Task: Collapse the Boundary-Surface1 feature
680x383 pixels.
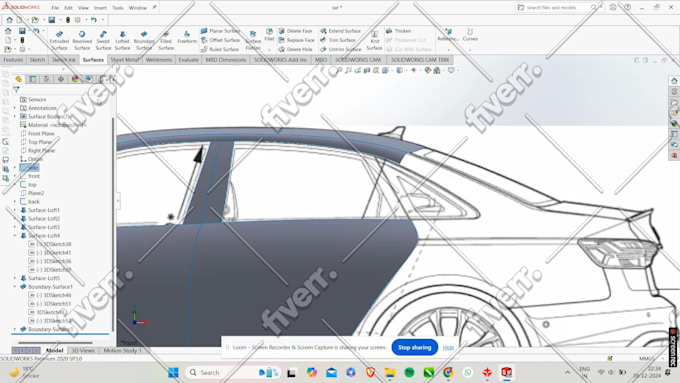Action: (x=15, y=287)
